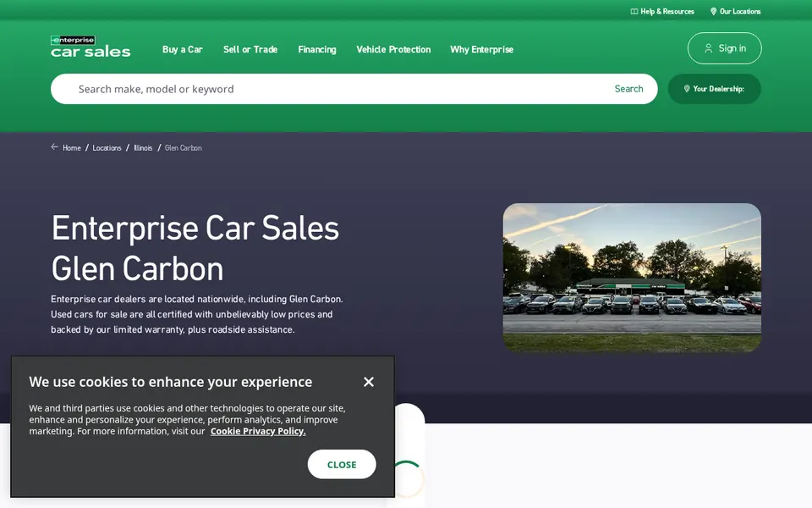Open the Sell or Trade menu

click(x=250, y=49)
